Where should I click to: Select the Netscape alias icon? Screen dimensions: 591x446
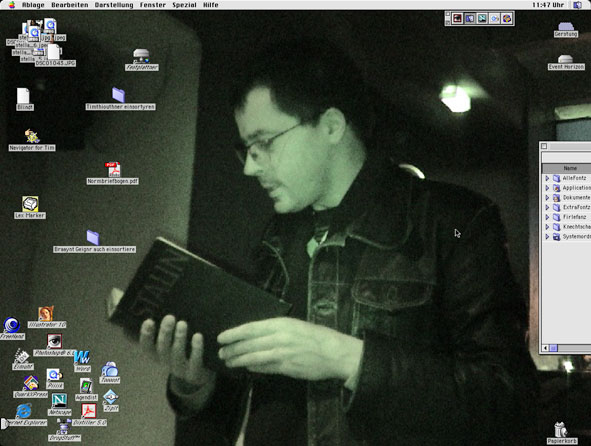[x=59, y=400]
